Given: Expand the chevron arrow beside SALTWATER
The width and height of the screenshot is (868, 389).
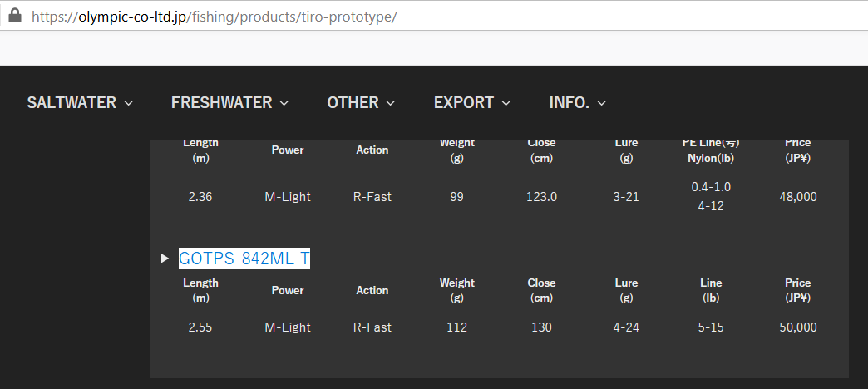Looking at the screenshot, I should pyautogui.click(x=129, y=104).
